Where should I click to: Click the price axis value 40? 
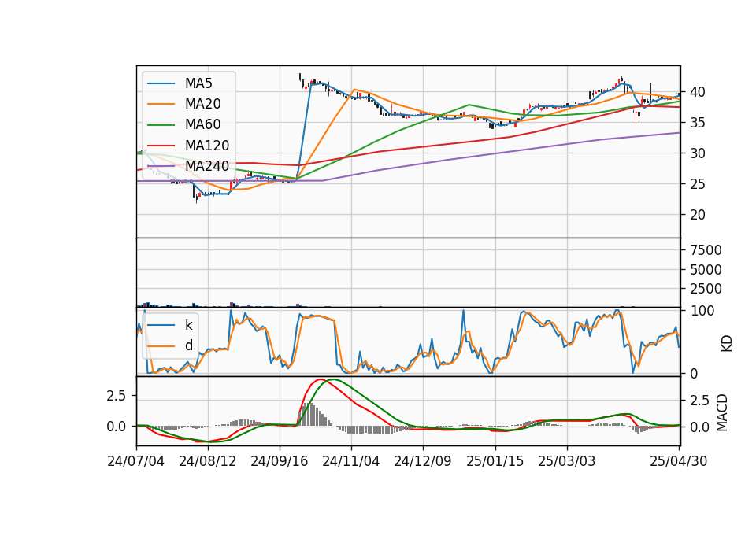click(x=698, y=92)
